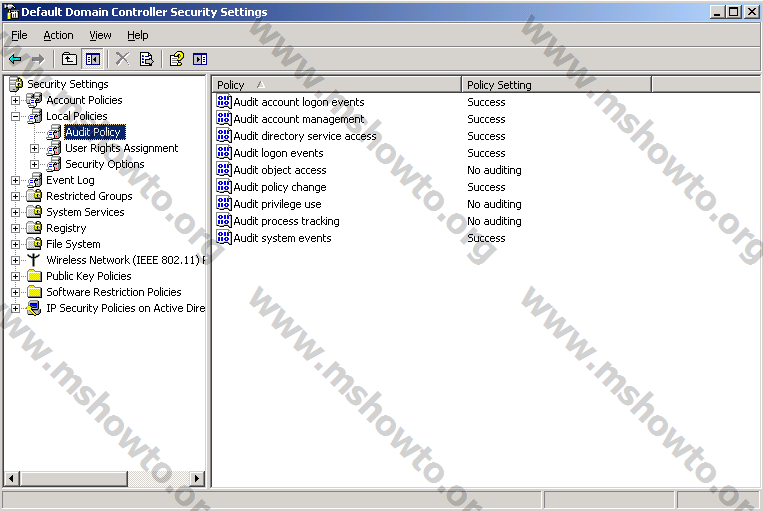Viewport: 763px width, 511px height.
Task: Collapse the Local Policies node
Action: pos(16,116)
